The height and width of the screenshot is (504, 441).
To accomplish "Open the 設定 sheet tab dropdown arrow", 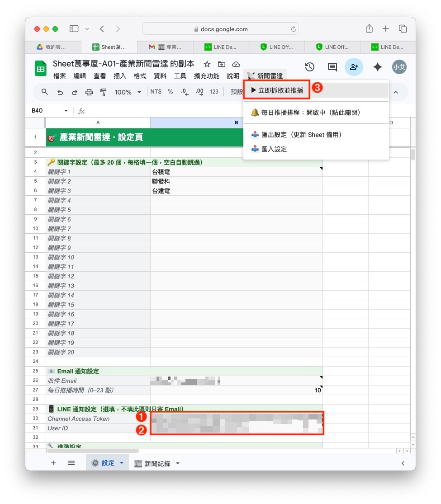I will click(x=122, y=463).
